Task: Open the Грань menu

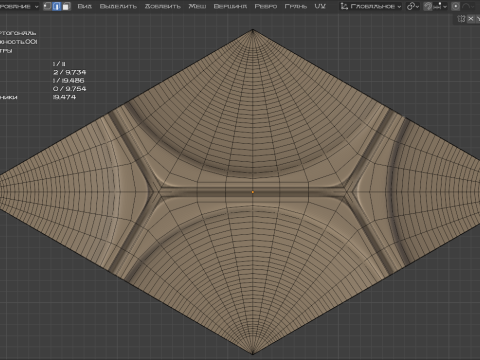Action: click(296, 6)
